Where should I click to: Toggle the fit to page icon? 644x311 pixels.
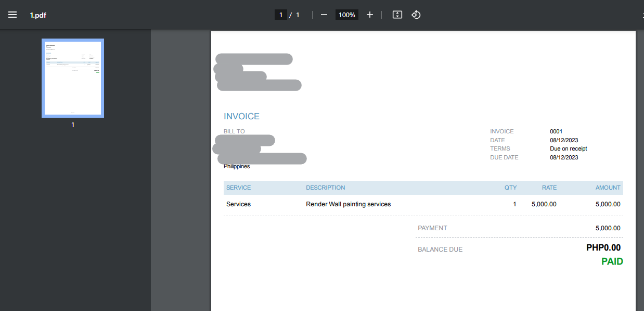[x=397, y=15]
